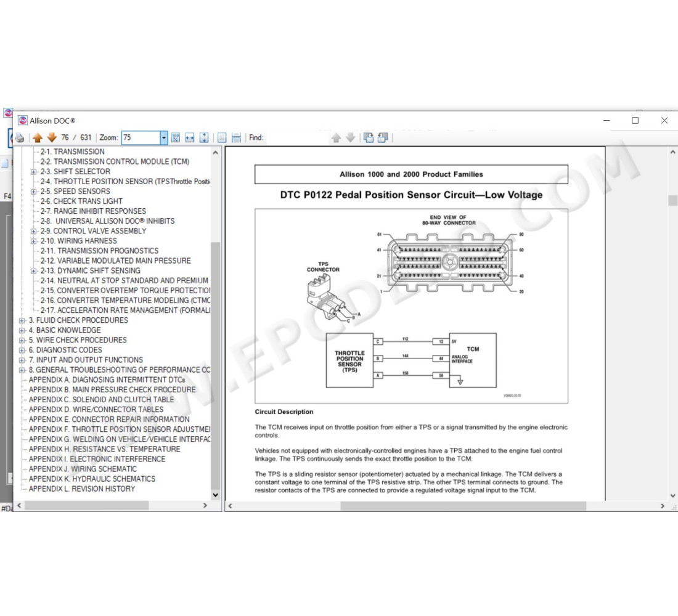Viewport: 678px width, 616px height.
Task: Open APPENDIX I. ELECTRONIC INTERFERENCE
Action: [x=97, y=460]
